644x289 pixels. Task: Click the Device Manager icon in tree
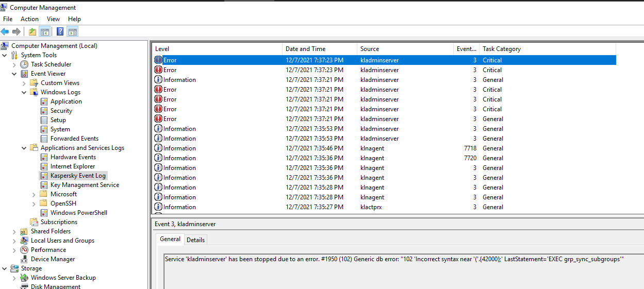[24, 259]
